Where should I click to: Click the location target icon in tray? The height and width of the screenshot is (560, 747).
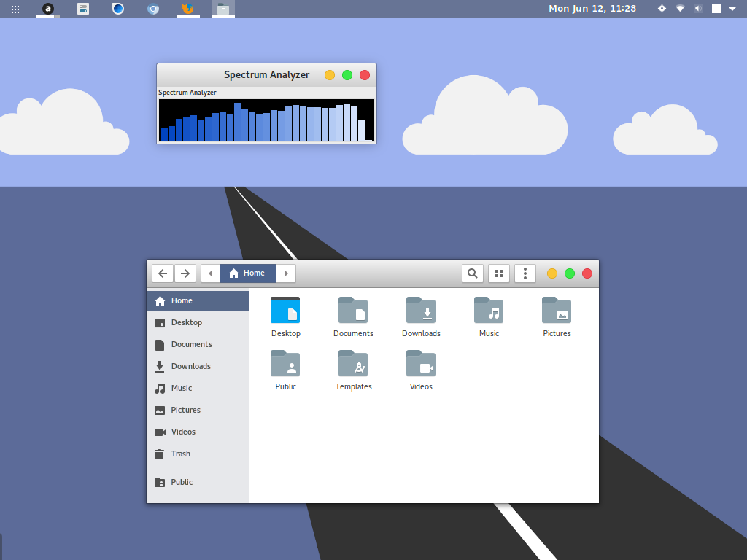662,9
